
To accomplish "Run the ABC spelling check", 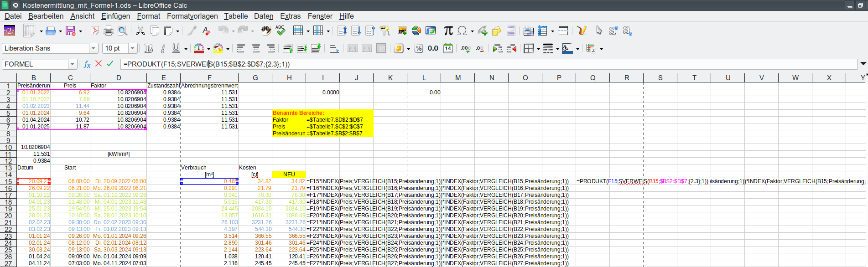I will pyautogui.click(x=280, y=31).
